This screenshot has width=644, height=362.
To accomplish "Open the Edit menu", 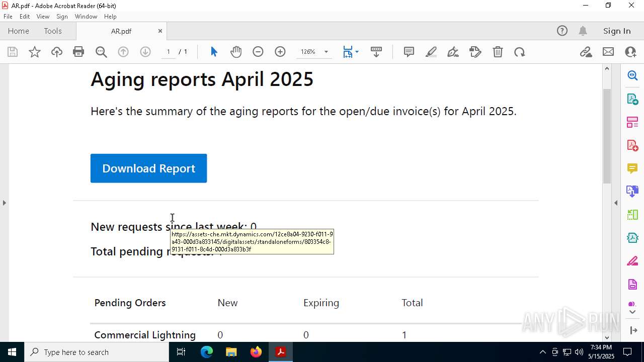I will (x=25, y=17).
